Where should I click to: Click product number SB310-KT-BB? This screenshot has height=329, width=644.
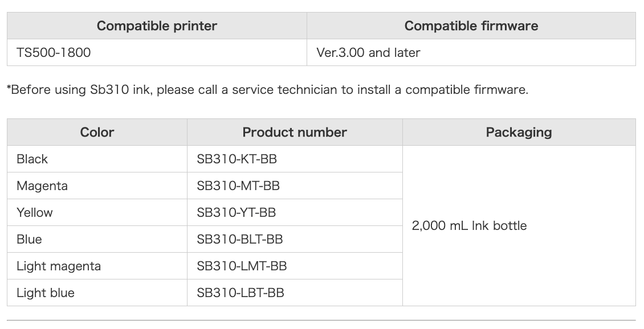tap(237, 159)
